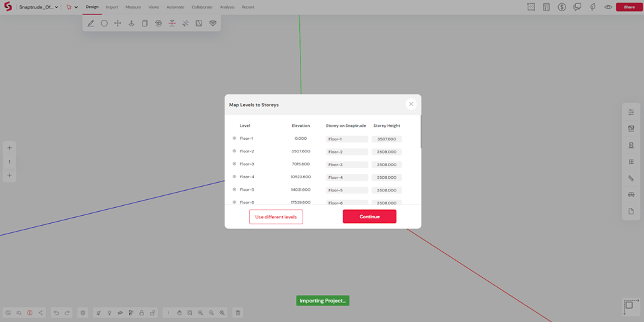Click the Floor-2 storey height field

click(386, 152)
